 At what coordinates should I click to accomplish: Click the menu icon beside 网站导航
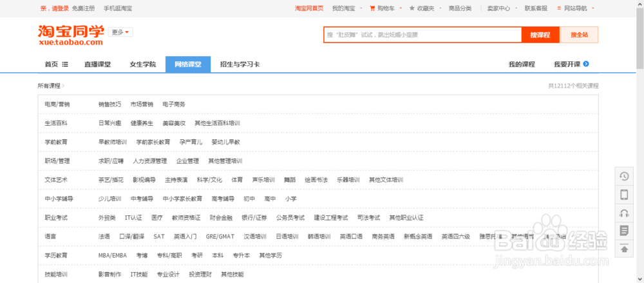tap(559, 8)
